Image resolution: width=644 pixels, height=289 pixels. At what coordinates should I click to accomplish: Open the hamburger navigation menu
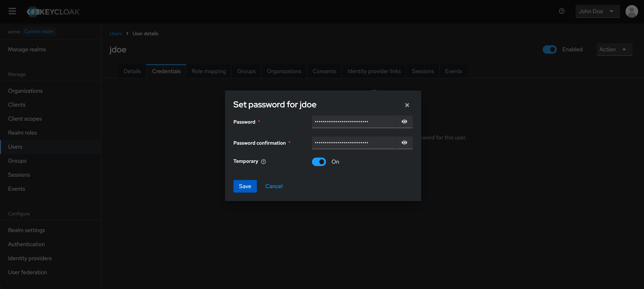click(x=12, y=11)
